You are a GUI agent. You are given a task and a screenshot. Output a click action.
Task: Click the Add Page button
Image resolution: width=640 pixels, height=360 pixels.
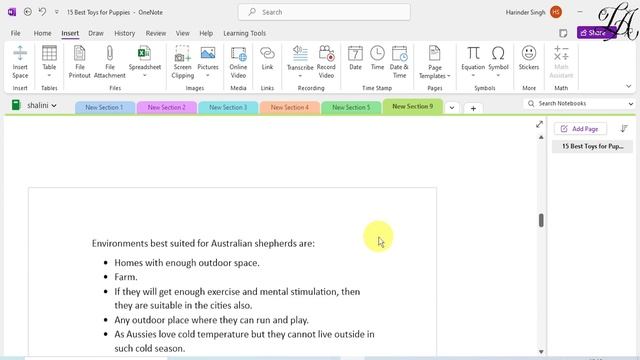click(x=580, y=129)
